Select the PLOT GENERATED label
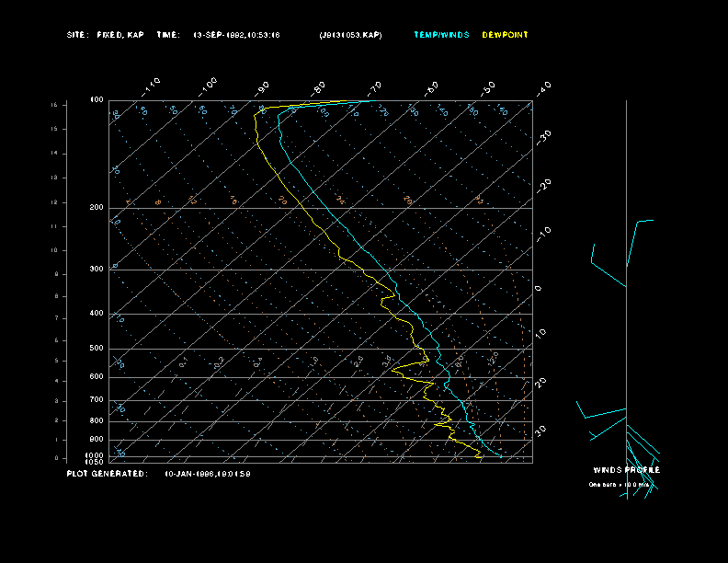This screenshot has height=563, width=728. pyautogui.click(x=107, y=474)
